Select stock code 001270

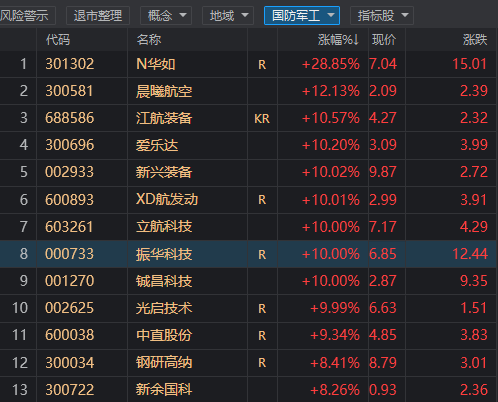point(70,281)
